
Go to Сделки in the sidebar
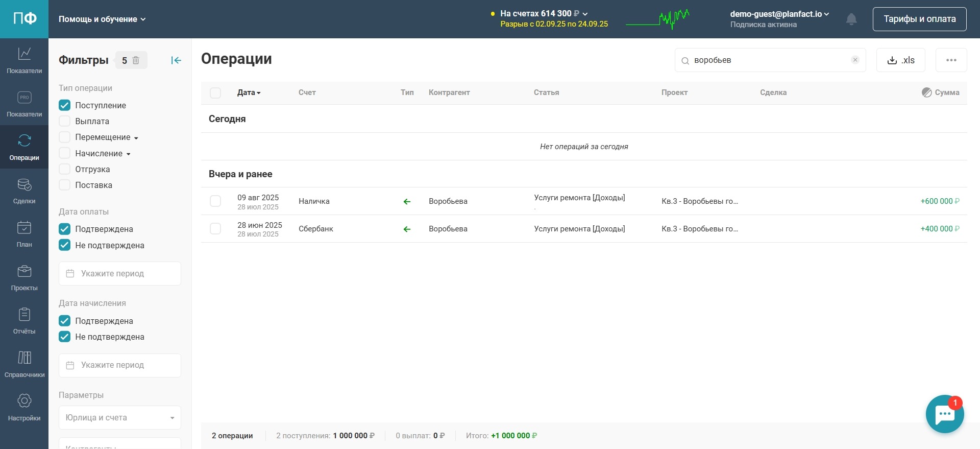tap(24, 191)
